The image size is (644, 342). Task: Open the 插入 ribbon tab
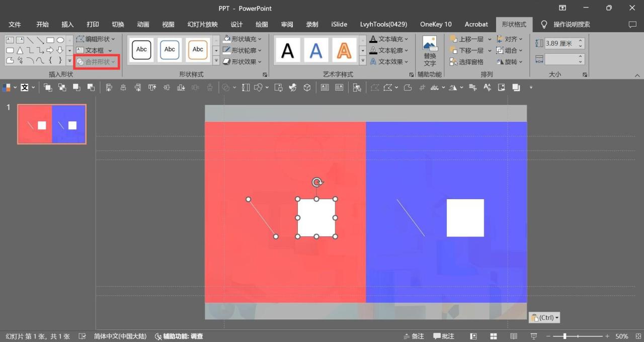point(67,24)
